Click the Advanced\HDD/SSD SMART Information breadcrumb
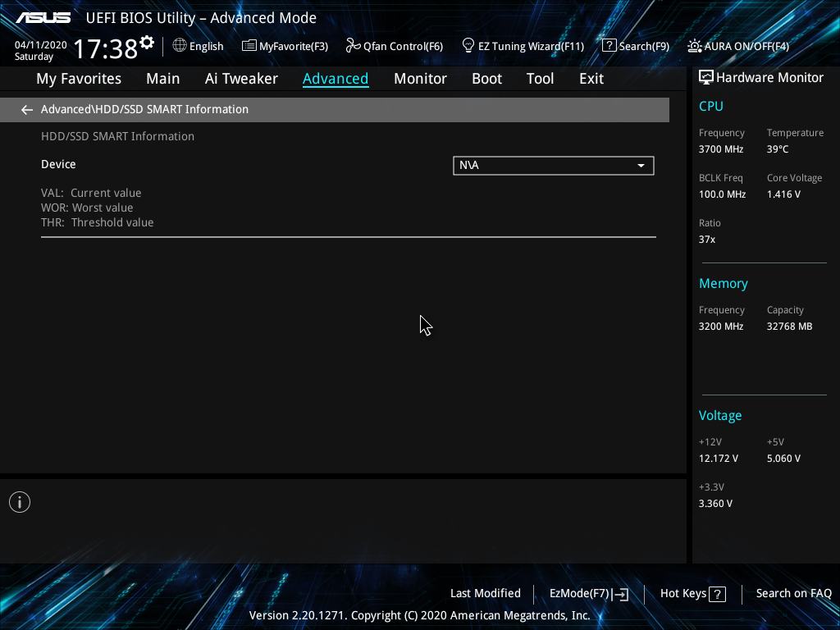The width and height of the screenshot is (840, 630). (x=144, y=109)
